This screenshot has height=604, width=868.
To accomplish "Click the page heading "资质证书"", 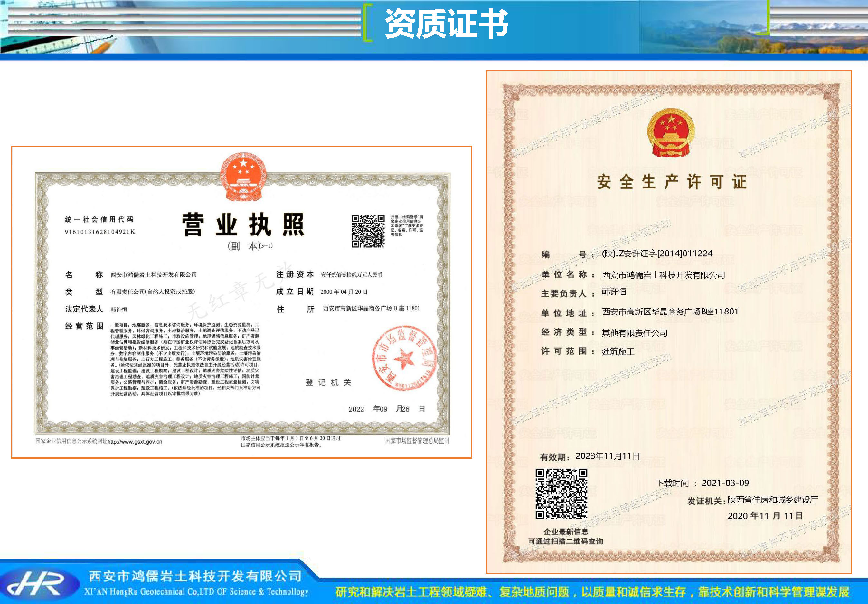I will (446, 23).
